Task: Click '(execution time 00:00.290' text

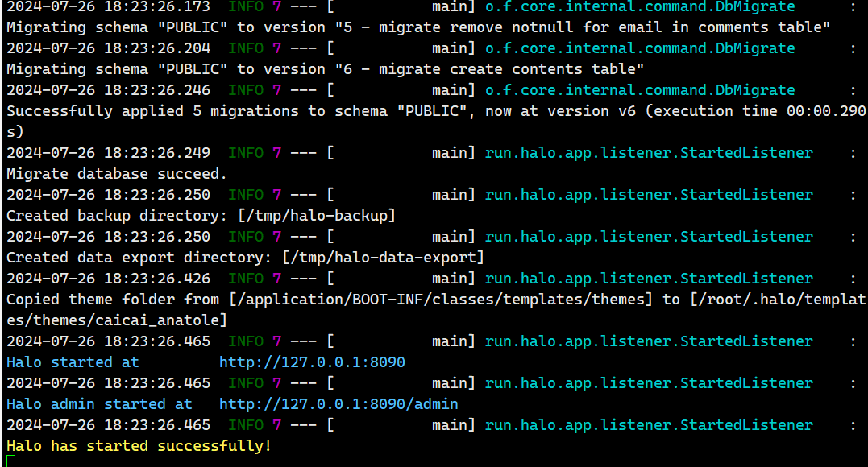Action: click(x=755, y=111)
